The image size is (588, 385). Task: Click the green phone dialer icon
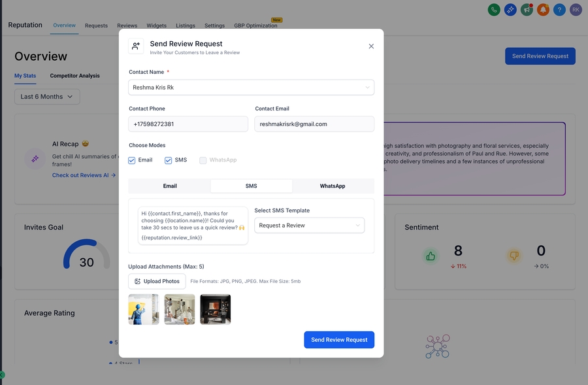494,10
